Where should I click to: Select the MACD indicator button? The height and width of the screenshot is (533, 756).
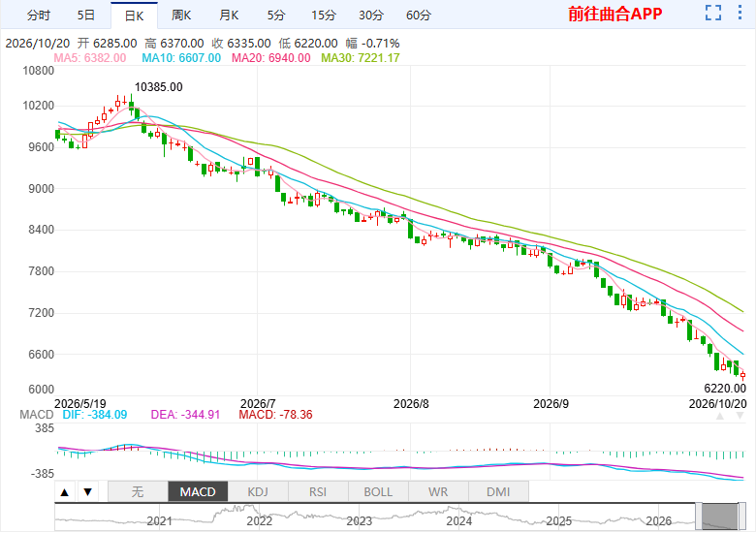pos(198,492)
